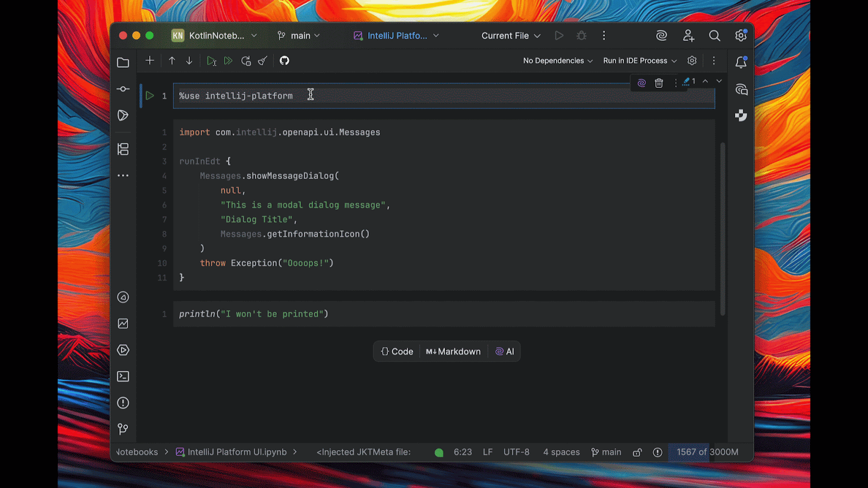Add a new Markdown cell
Image resolution: width=868 pixels, height=488 pixels.
coord(453,351)
